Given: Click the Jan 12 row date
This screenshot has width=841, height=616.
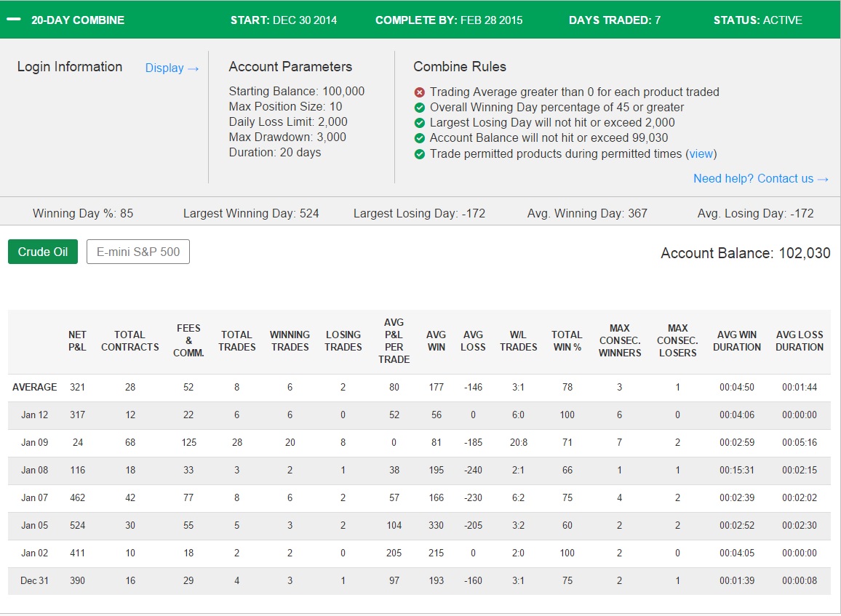Looking at the screenshot, I should coord(35,415).
